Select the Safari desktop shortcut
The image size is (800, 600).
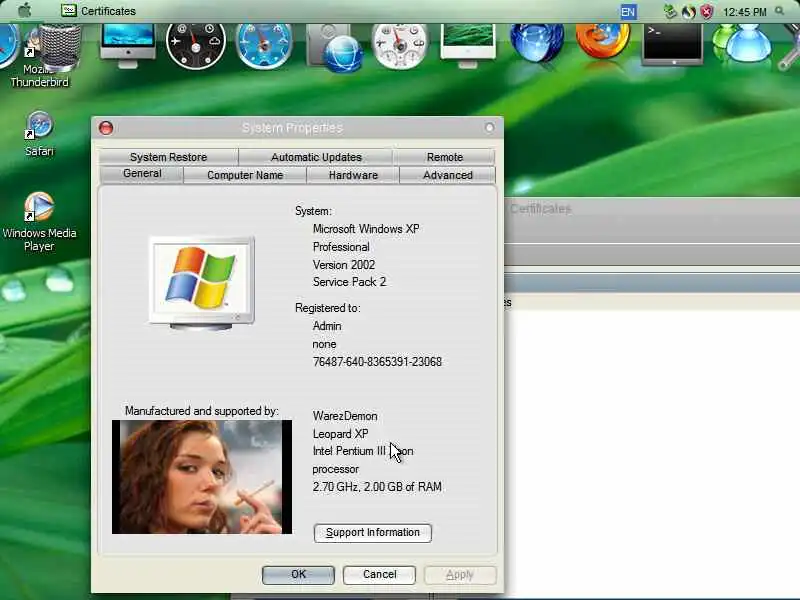pyautogui.click(x=39, y=134)
